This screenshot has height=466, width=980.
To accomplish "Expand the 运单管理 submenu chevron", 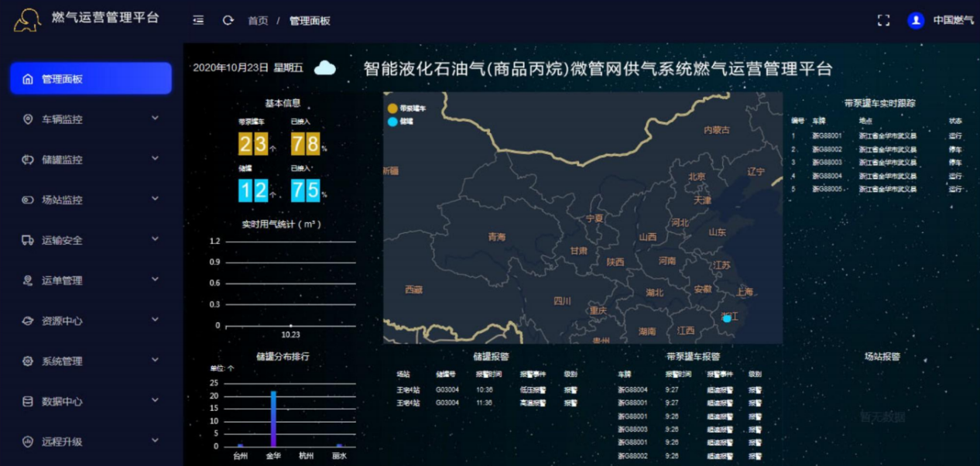I will point(155,279).
